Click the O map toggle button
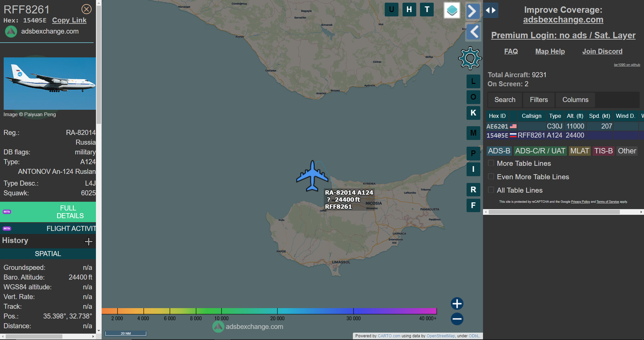644x340 pixels. click(x=473, y=97)
